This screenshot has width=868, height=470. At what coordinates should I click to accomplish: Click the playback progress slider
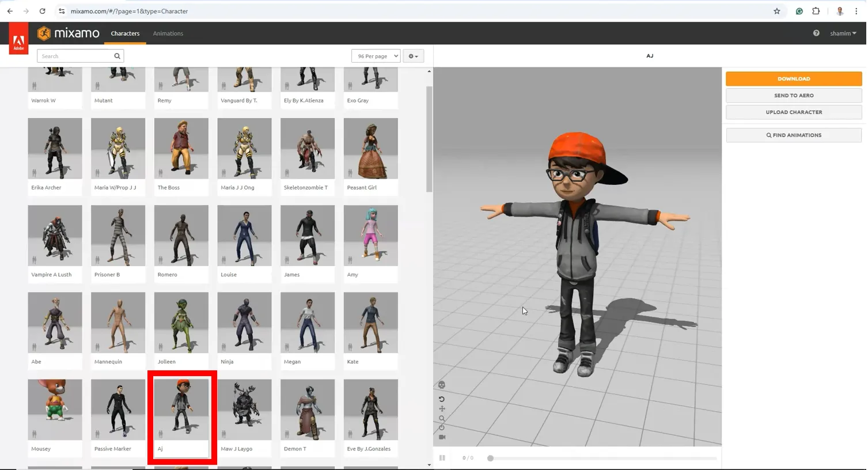click(602, 458)
